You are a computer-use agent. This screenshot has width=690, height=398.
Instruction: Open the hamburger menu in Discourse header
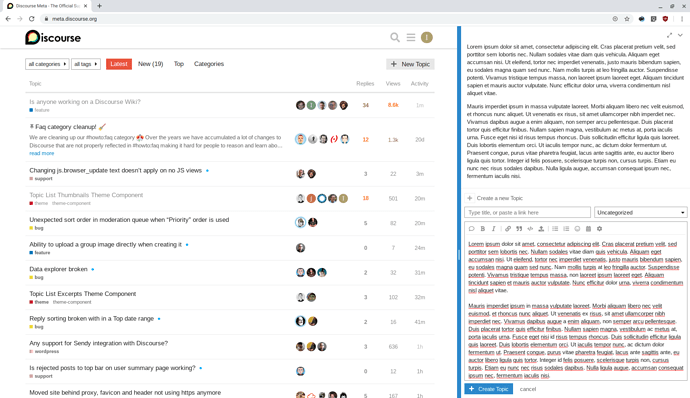[411, 37]
